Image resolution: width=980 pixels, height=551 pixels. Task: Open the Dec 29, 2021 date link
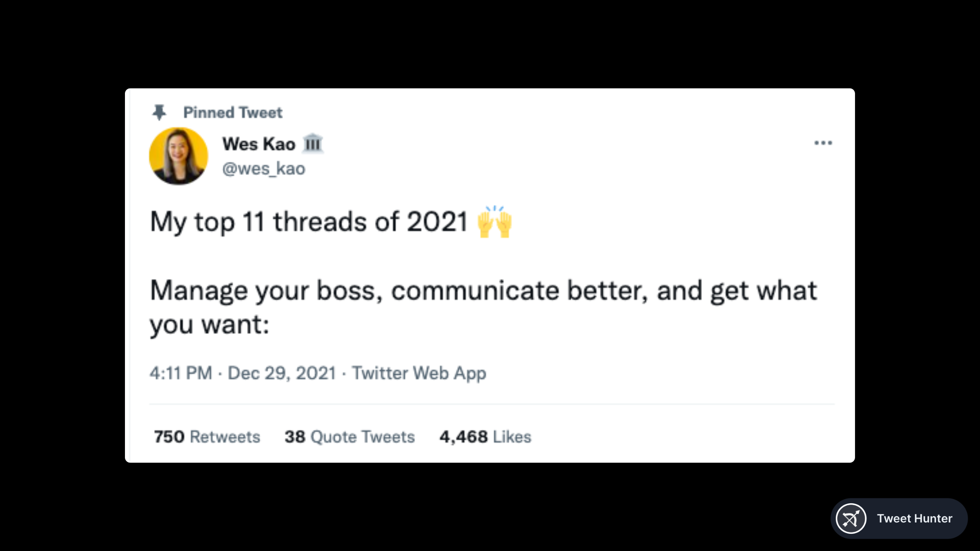(282, 373)
